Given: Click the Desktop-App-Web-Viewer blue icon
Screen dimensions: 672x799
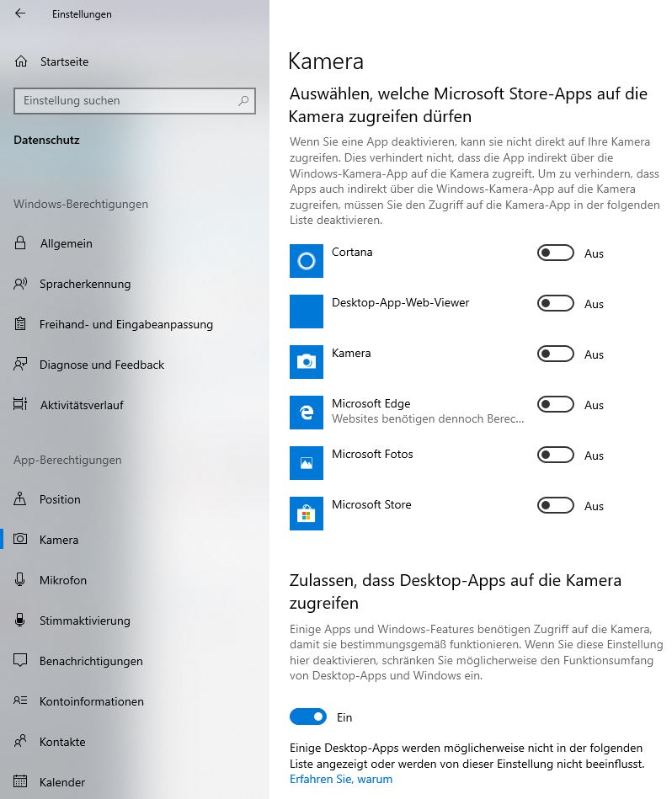Looking at the screenshot, I should click(x=307, y=312).
